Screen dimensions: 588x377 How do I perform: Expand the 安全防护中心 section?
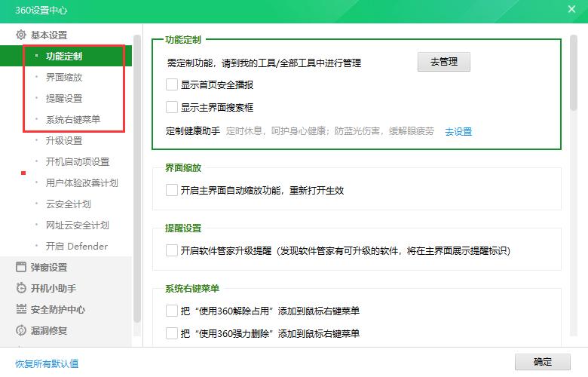pyautogui.click(x=58, y=309)
